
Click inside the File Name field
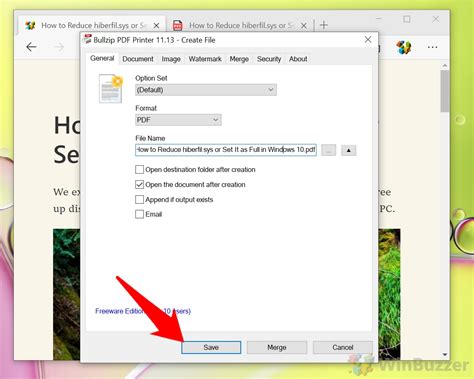click(x=226, y=150)
